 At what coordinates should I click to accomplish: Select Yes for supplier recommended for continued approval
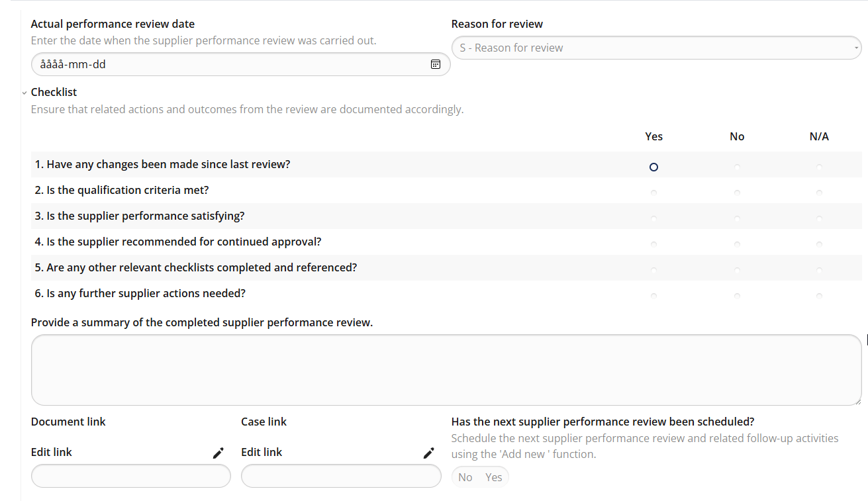pos(653,244)
